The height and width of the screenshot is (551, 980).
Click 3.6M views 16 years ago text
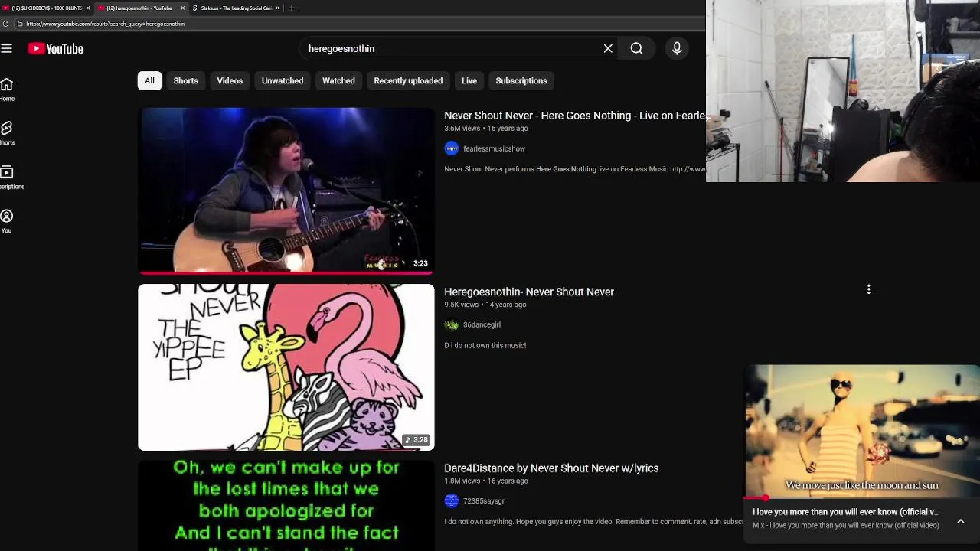[x=486, y=128]
